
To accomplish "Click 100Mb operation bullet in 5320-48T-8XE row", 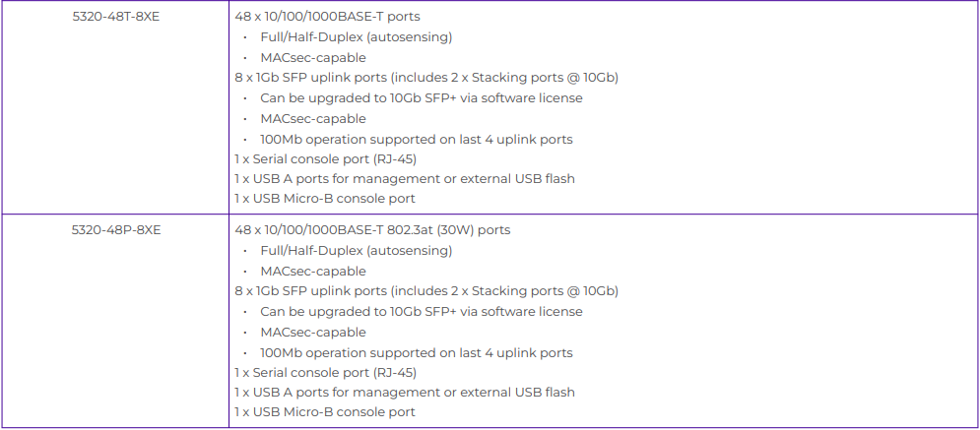I will coord(416,140).
